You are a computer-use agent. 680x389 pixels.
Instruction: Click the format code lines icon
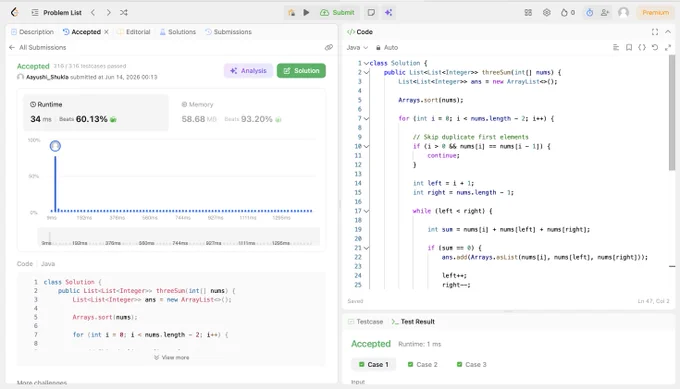pos(616,47)
